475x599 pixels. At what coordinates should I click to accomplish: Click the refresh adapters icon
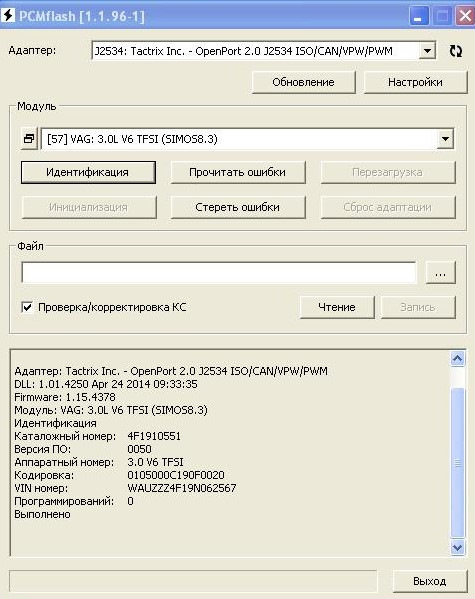pyautogui.click(x=455, y=51)
